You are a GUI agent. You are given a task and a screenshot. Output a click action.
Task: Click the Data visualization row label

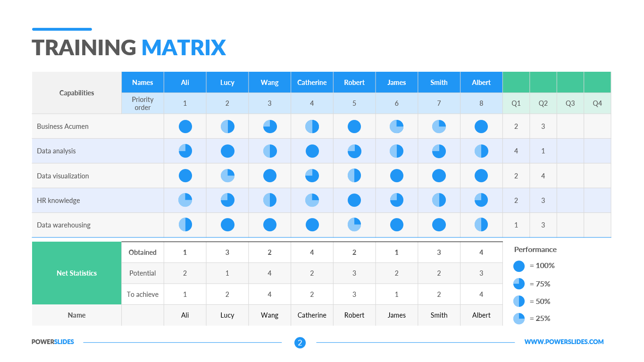[x=63, y=176]
